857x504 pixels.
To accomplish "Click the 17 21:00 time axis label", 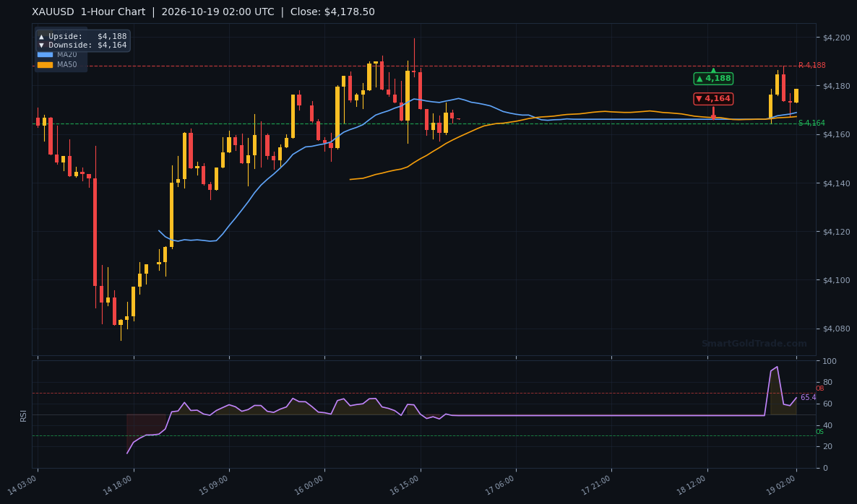I will pyautogui.click(x=596, y=485).
